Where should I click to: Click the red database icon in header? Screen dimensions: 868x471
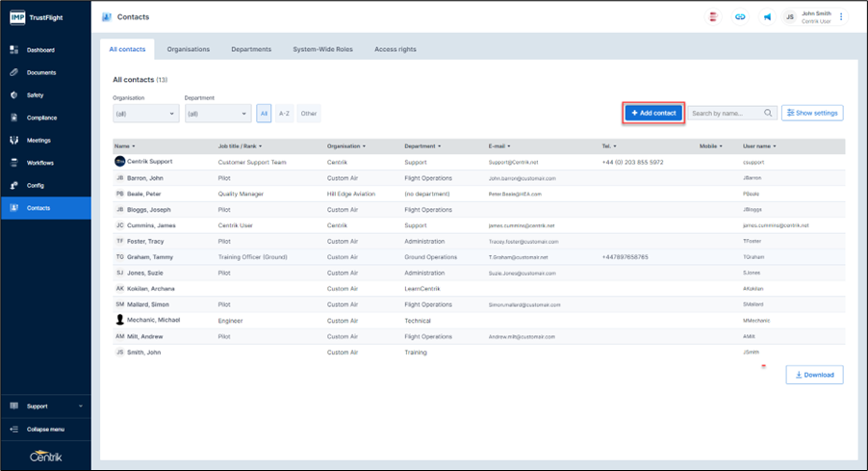[x=713, y=17]
